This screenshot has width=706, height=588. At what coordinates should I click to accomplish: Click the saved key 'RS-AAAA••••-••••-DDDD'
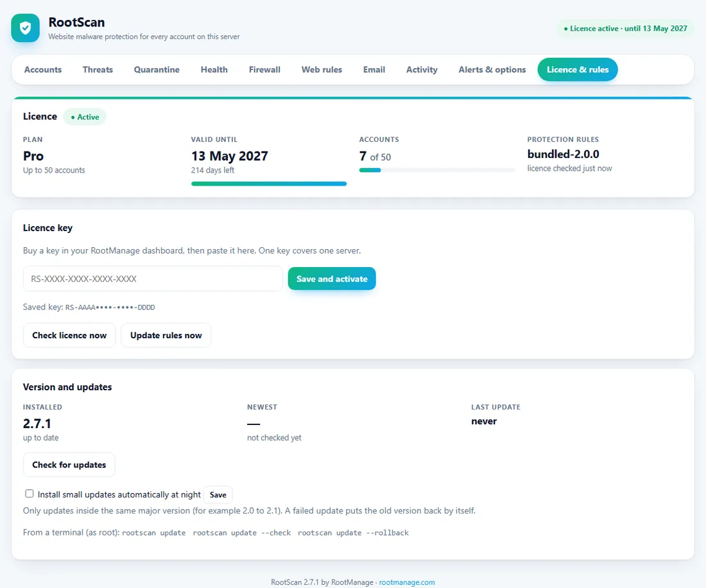point(110,307)
